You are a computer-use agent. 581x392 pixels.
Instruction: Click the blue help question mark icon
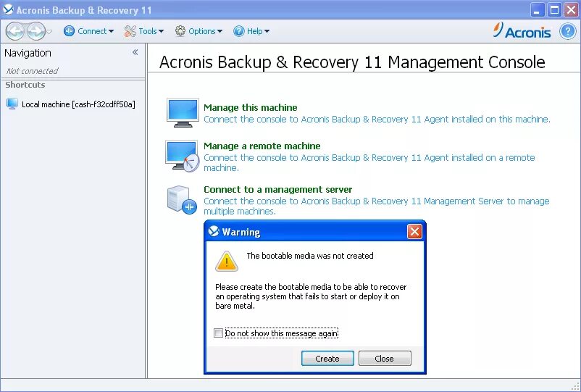pos(568,31)
